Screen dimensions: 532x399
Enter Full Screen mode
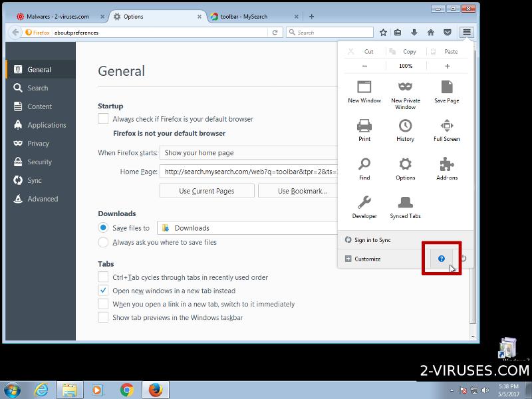[x=447, y=130]
